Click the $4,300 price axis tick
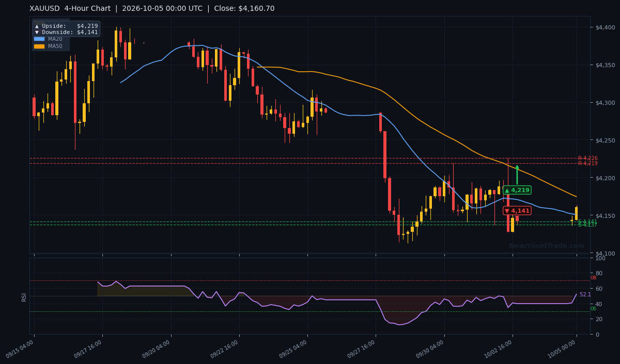The image size is (620, 364). point(606,103)
